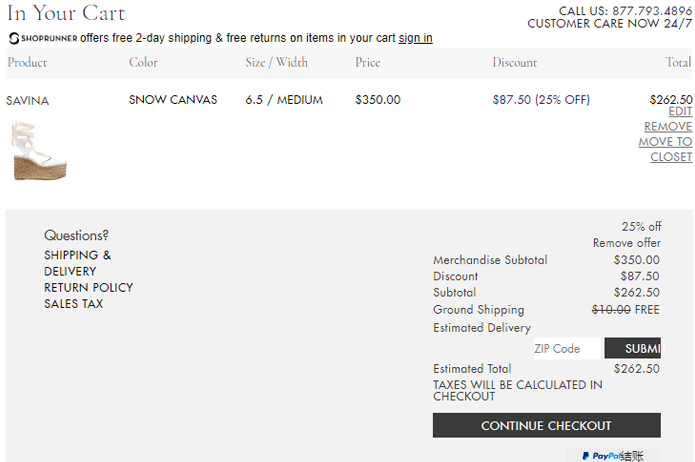
Task: Click the ShopRunner logo icon
Action: coord(13,38)
